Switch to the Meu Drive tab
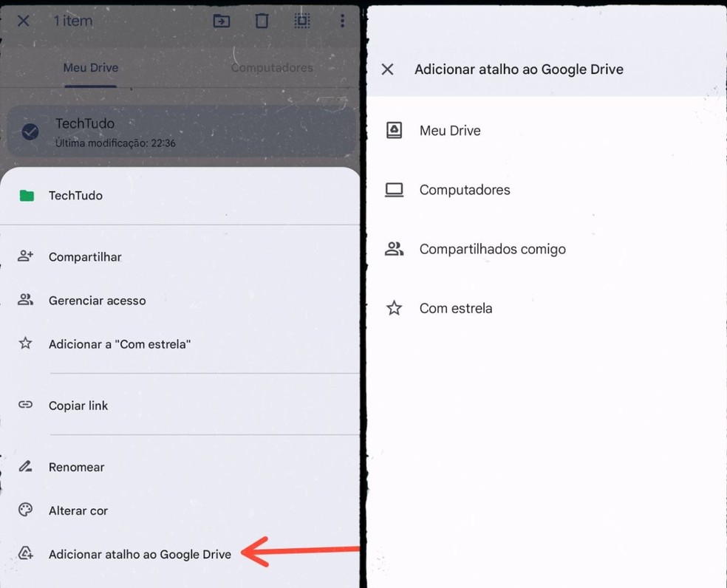The image size is (727, 588). click(x=91, y=68)
